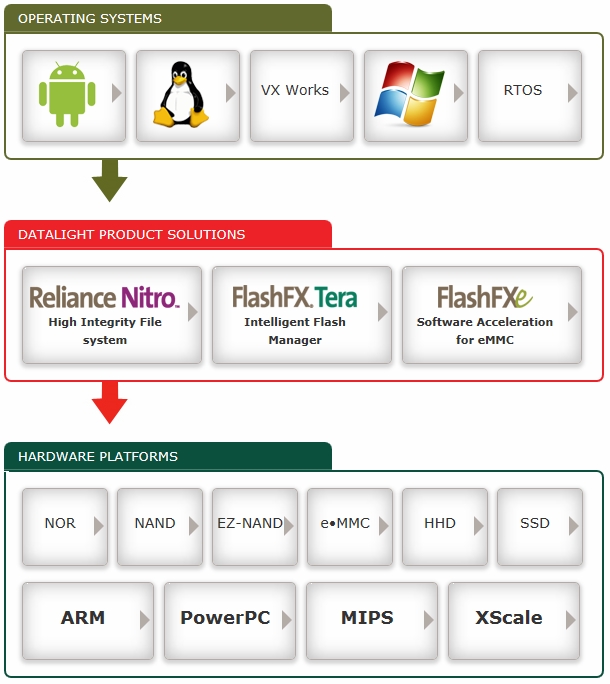Choose the NOR flash tile
This screenshot has width=610, height=684.
click(65, 527)
